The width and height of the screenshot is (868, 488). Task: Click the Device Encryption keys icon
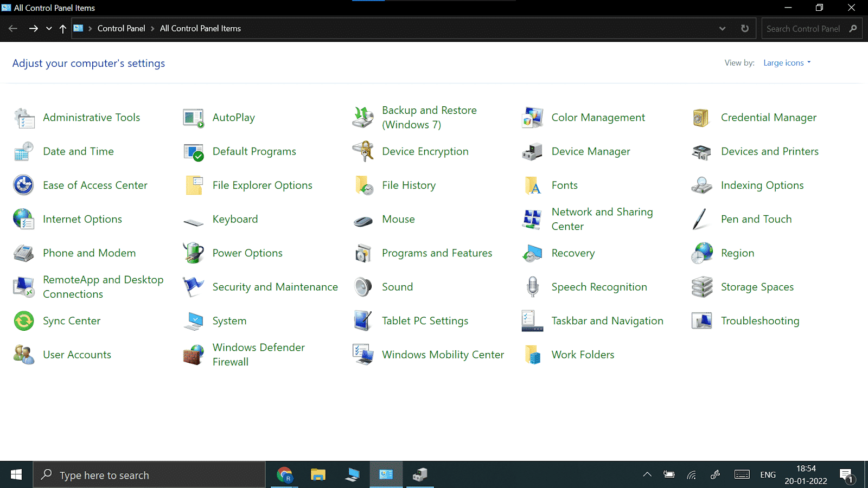pyautogui.click(x=363, y=152)
